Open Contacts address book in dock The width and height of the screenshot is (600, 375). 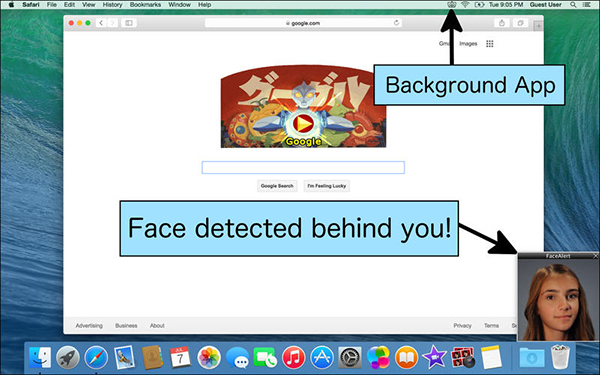click(152, 357)
